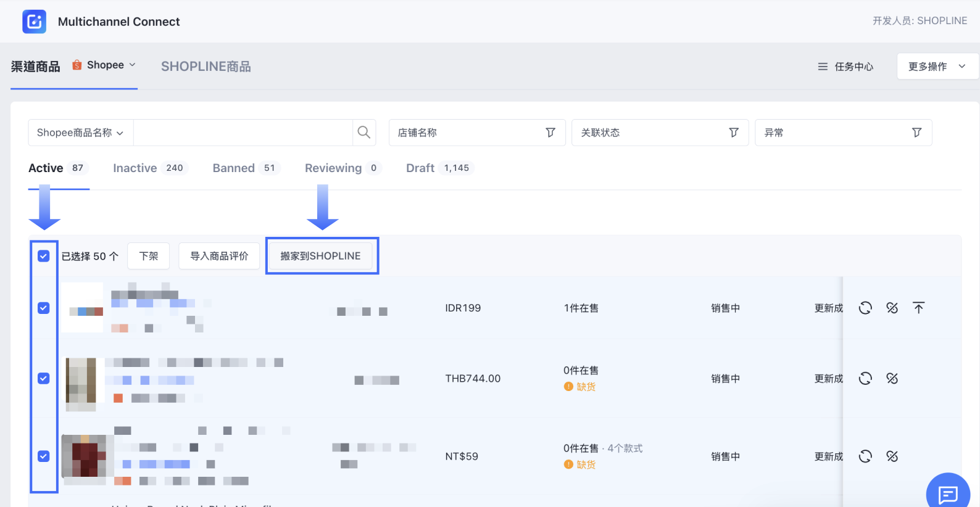
Task: Click 销售中 status in THB744.00 row
Action: [725, 378]
